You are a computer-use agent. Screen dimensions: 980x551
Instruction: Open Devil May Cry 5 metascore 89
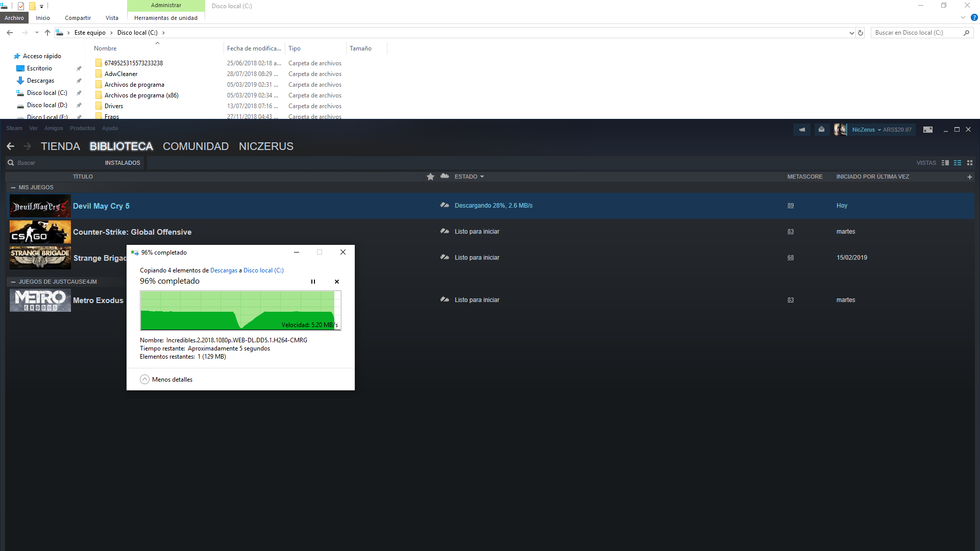click(790, 206)
